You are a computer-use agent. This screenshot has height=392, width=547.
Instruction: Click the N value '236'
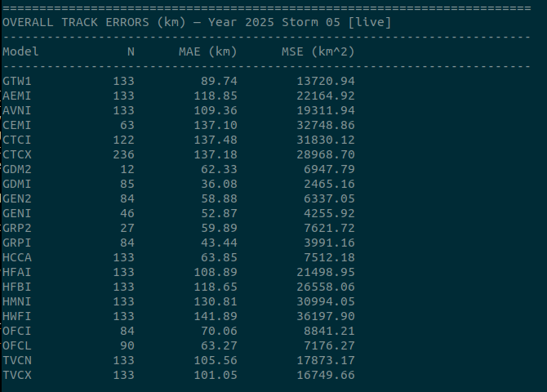tap(123, 154)
